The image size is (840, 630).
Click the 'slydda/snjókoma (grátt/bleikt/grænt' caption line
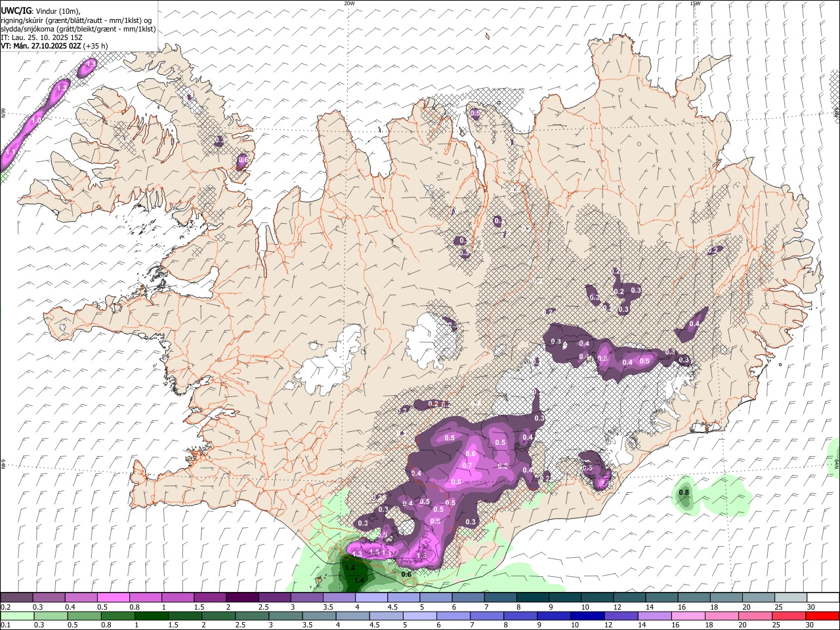pyautogui.click(x=78, y=29)
